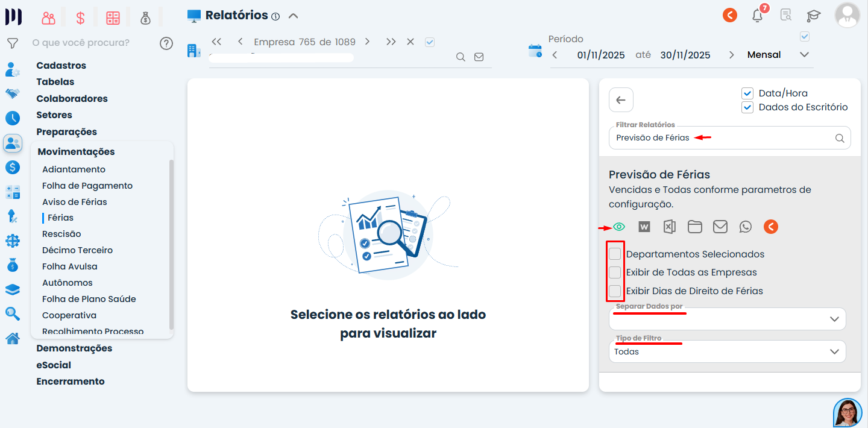Open notifications bell with 7 badge

(758, 15)
